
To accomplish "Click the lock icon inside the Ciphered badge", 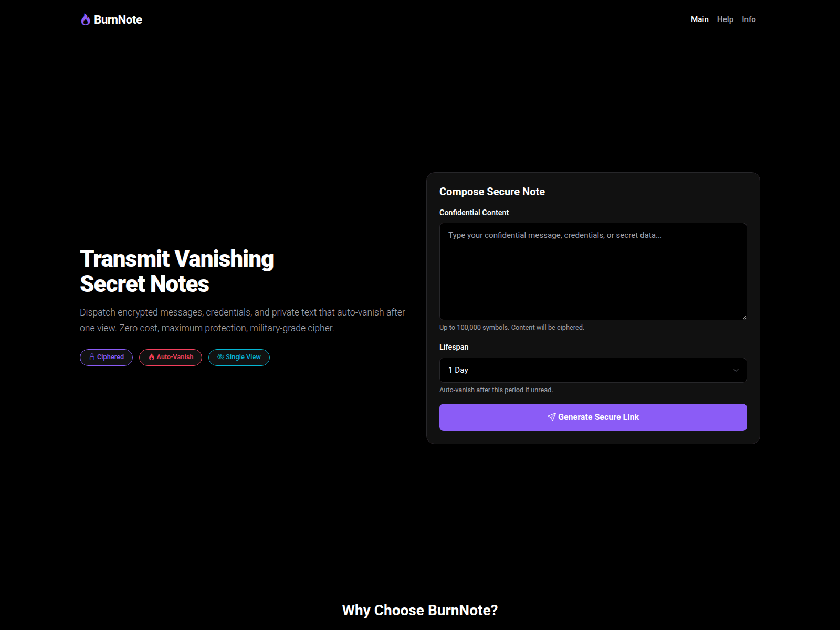I will point(91,357).
